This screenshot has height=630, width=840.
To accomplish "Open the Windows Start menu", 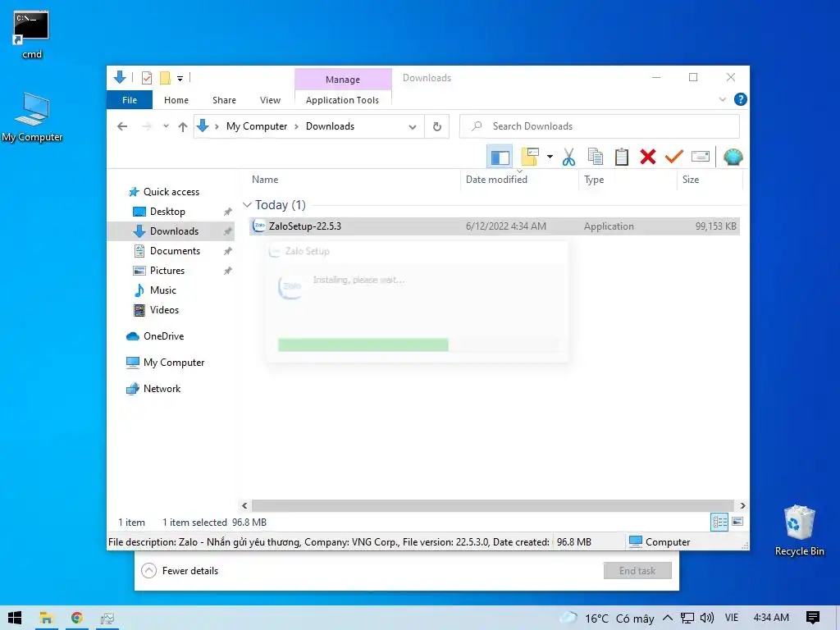I will 15,618.
